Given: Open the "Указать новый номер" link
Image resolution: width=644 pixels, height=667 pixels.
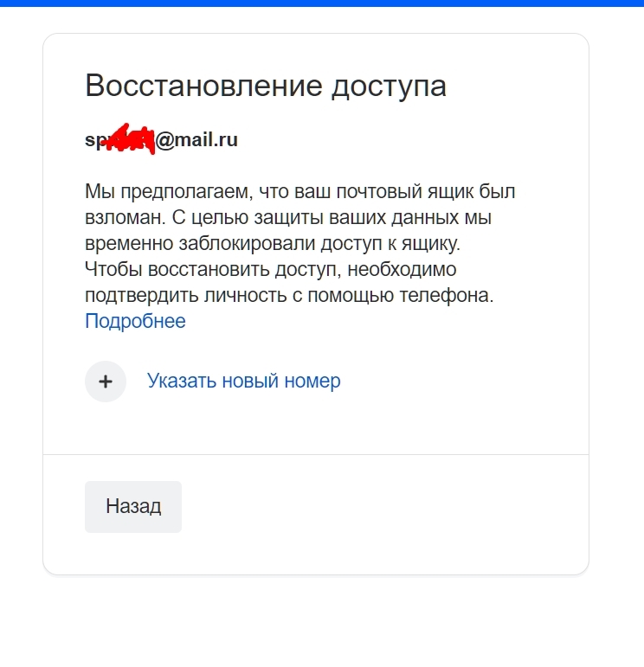Looking at the screenshot, I should (x=243, y=381).
